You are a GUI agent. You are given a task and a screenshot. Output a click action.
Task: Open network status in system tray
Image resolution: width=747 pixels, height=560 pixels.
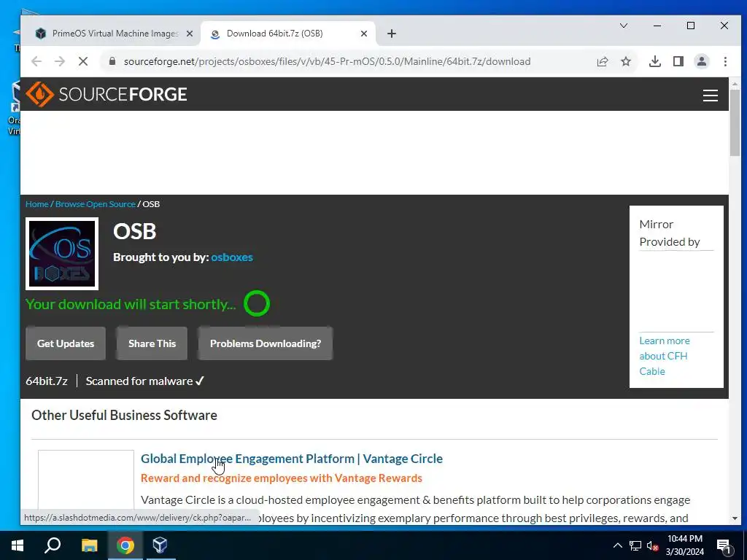(x=635, y=545)
